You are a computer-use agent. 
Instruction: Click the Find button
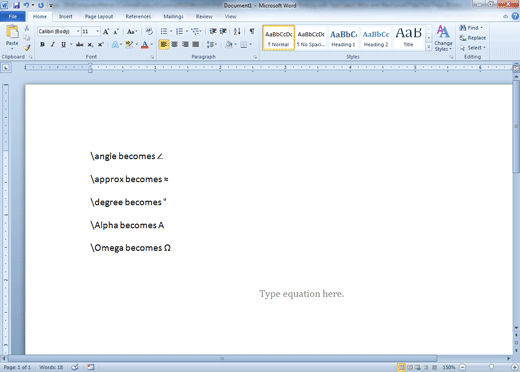[471, 28]
